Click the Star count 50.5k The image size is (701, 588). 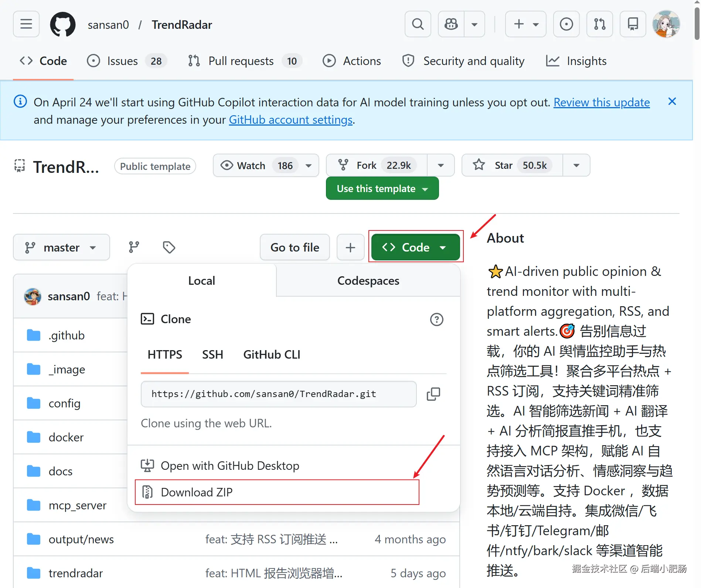[x=535, y=165]
